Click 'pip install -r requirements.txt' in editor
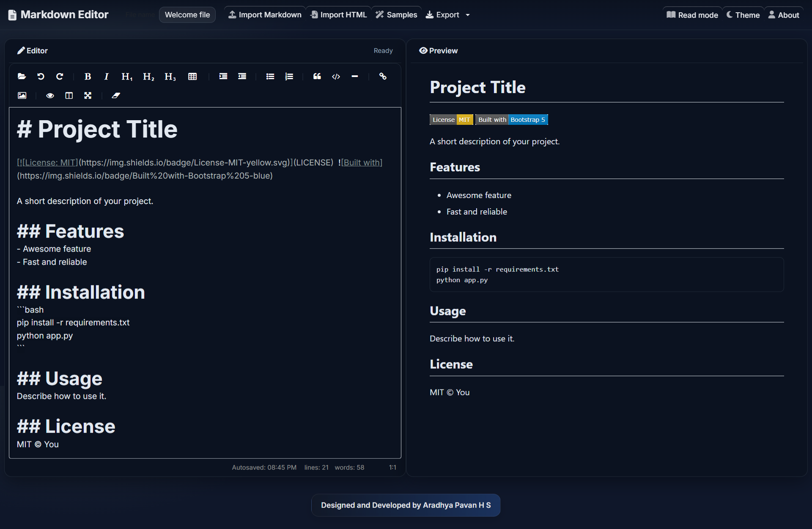This screenshot has height=529, width=812. 73,323
